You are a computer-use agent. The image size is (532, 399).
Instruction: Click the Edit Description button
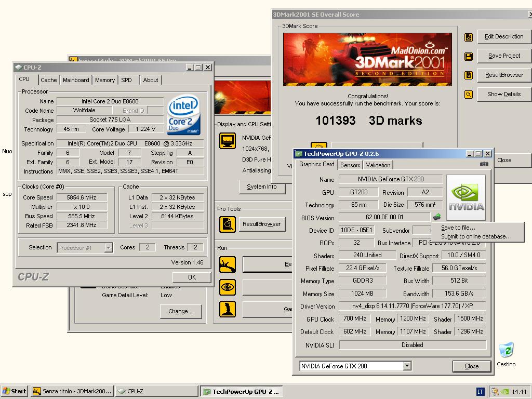504,37
